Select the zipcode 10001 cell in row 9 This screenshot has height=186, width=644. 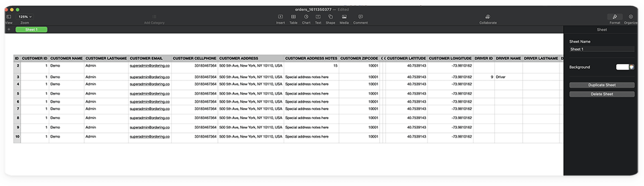click(x=359, y=128)
